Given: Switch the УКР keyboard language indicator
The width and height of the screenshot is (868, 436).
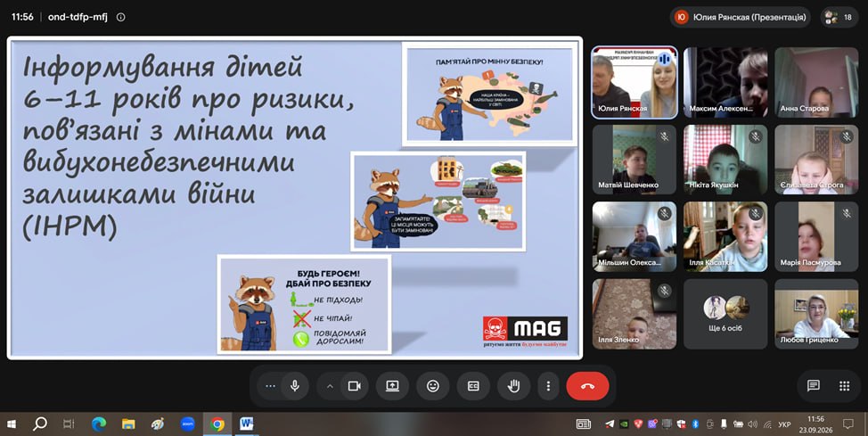Looking at the screenshot, I should pos(784,424).
